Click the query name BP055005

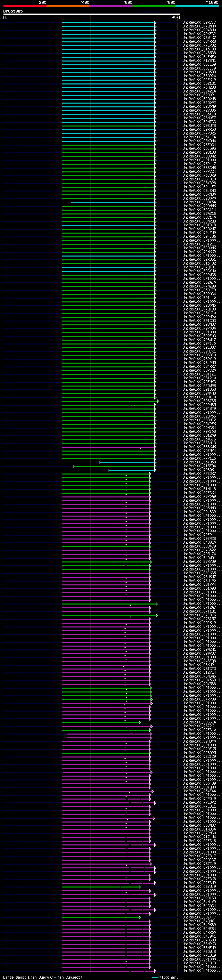pyautogui.click(x=13, y=11)
